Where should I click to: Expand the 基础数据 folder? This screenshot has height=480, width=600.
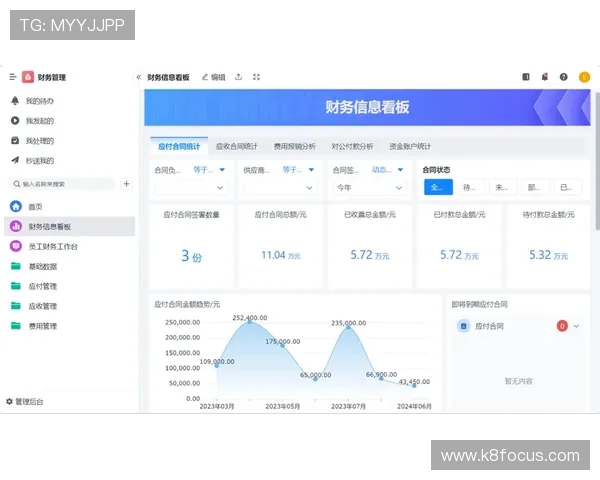click(x=69, y=266)
